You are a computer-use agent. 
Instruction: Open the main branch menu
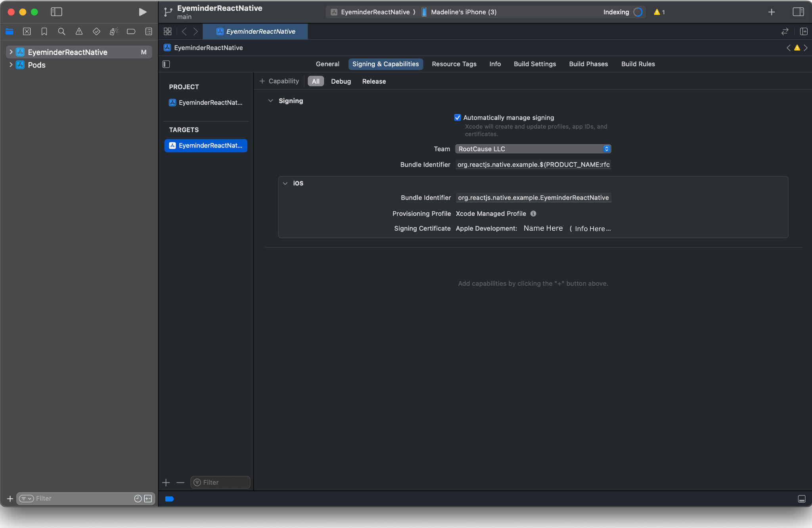click(x=184, y=17)
